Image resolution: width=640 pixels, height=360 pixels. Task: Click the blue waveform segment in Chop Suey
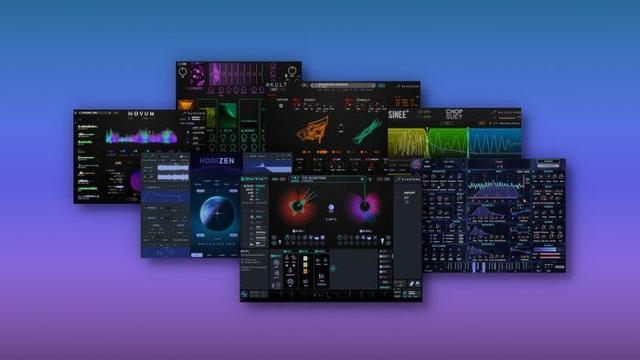tap(495, 142)
